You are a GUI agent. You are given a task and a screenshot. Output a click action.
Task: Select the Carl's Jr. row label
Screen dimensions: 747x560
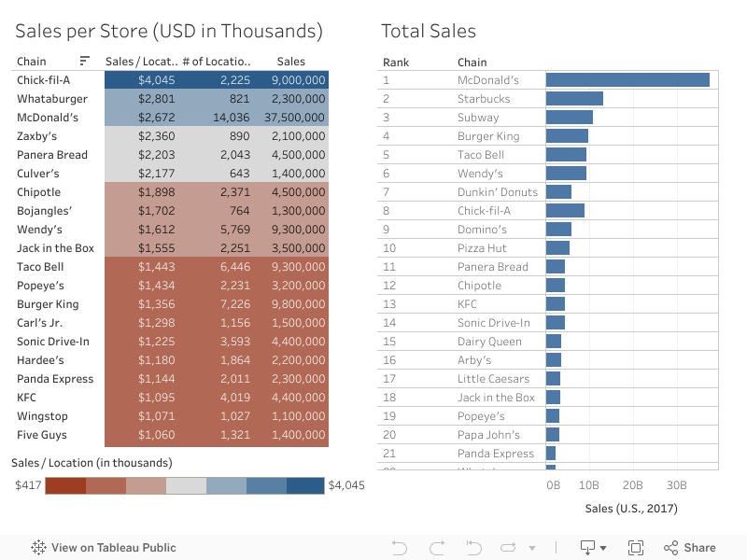39,322
